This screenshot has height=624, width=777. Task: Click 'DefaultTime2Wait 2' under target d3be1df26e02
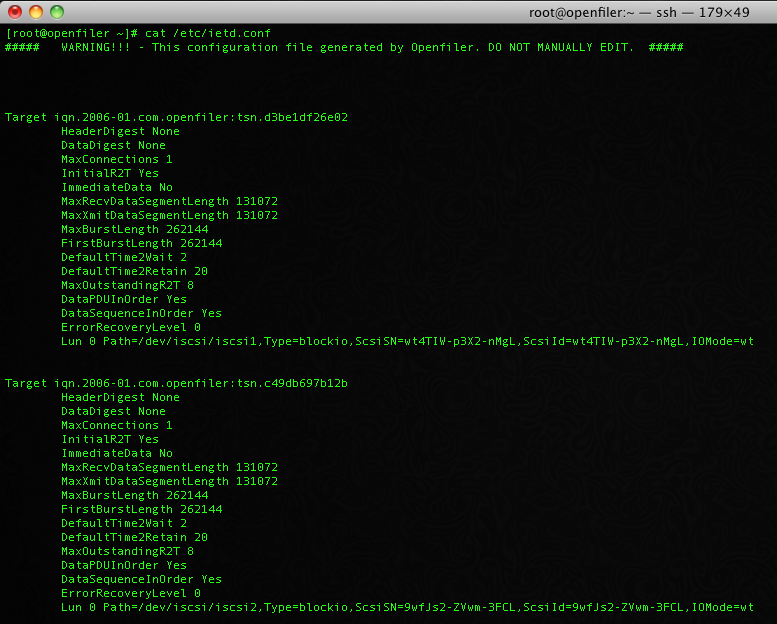124,257
